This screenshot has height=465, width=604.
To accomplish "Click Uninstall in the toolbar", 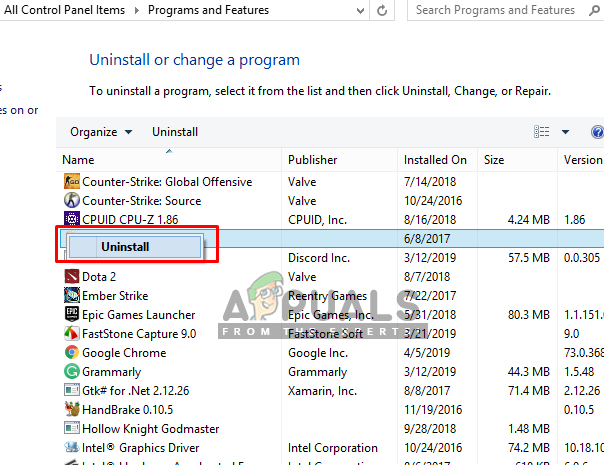I will point(175,132).
